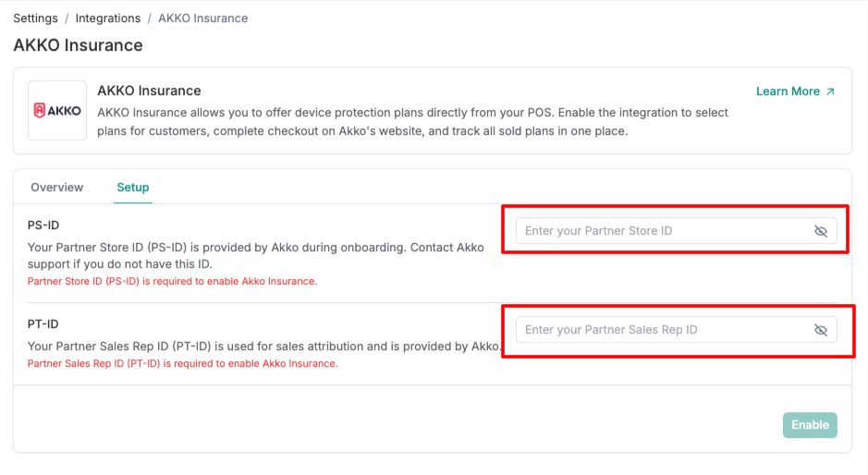Image resolution: width=868 pixels, height=475 pixels.
Task: Click the AKKO Insurance page heading
Action: 78,45
